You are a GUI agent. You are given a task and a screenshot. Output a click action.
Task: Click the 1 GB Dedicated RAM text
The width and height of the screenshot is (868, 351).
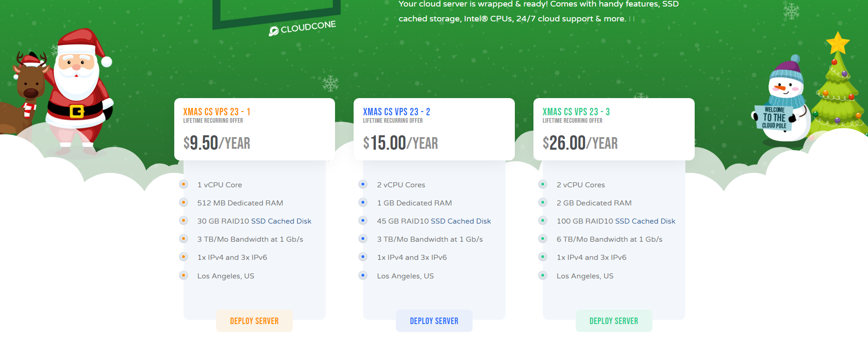pos(414,203)
